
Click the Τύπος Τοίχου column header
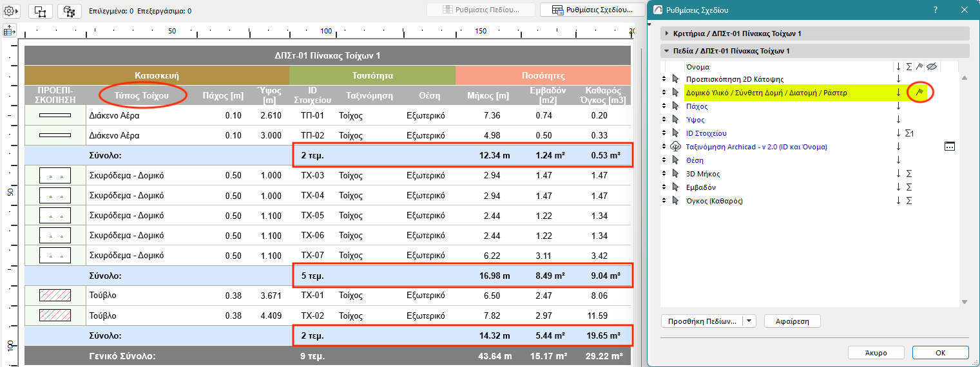click(x=142, y=96)
